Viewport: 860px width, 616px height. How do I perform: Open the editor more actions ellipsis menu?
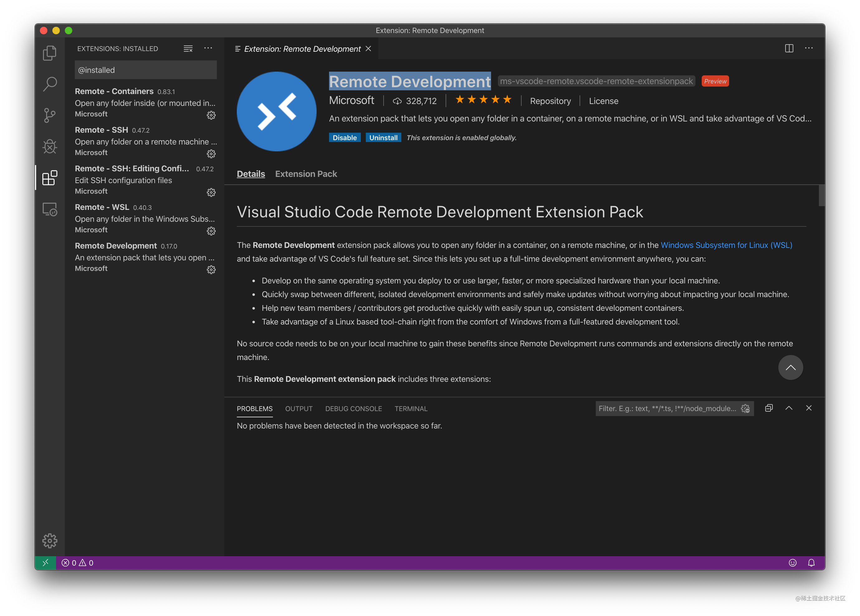(809, 48)
